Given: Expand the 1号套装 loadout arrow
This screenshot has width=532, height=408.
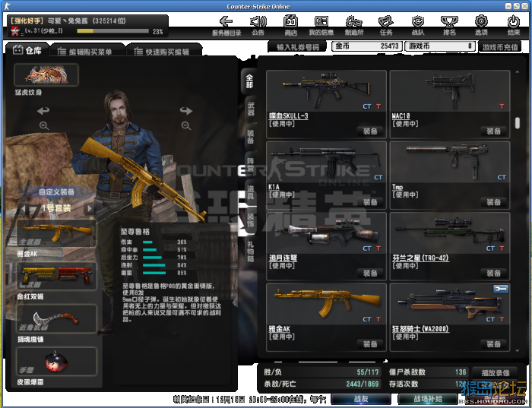Looking at the screenshot, I should click(90, 208).
